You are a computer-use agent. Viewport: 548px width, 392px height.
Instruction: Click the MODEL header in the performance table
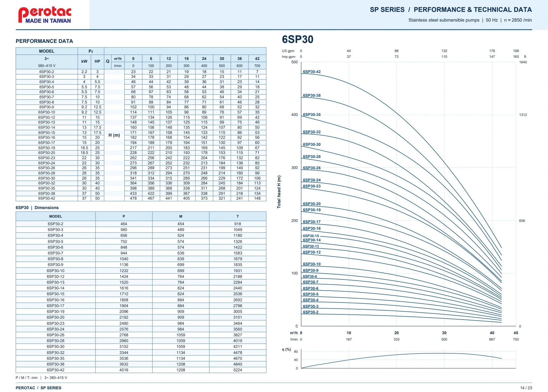[47, 51]
